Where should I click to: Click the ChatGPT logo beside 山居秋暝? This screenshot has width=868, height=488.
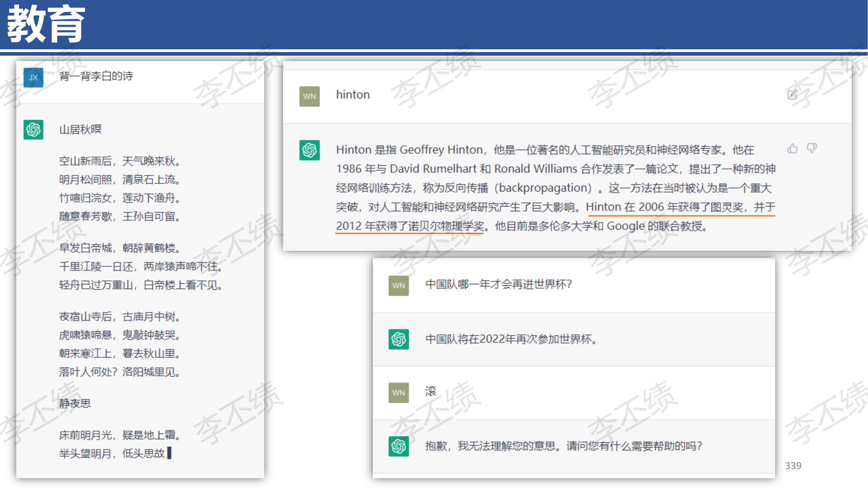pos(33,130)
